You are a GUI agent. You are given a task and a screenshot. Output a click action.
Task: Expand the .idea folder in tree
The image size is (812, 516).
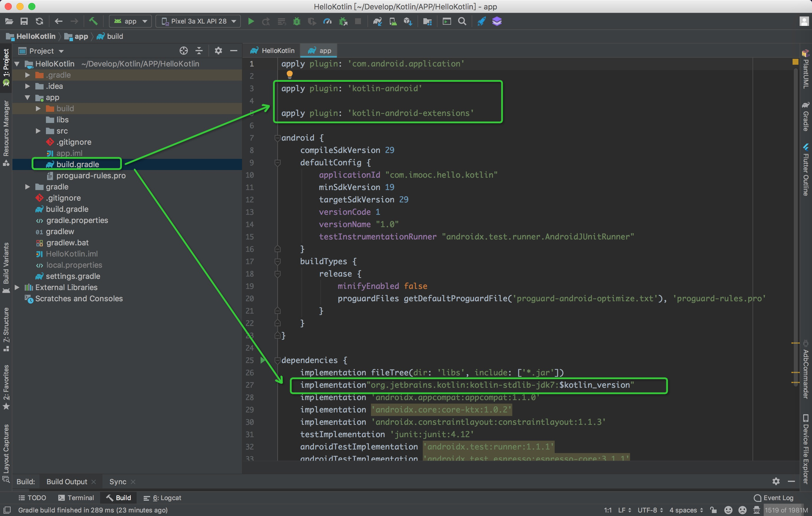point(28,86)
